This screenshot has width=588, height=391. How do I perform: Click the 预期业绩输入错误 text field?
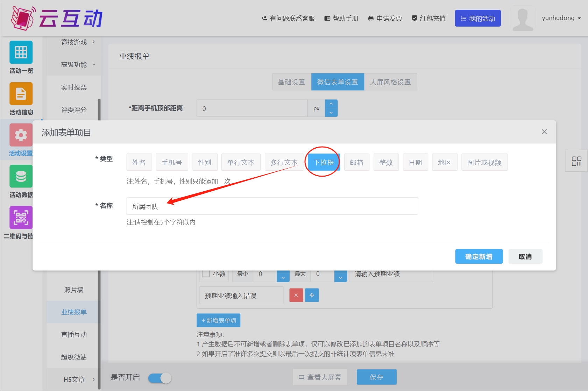[241, 295]
